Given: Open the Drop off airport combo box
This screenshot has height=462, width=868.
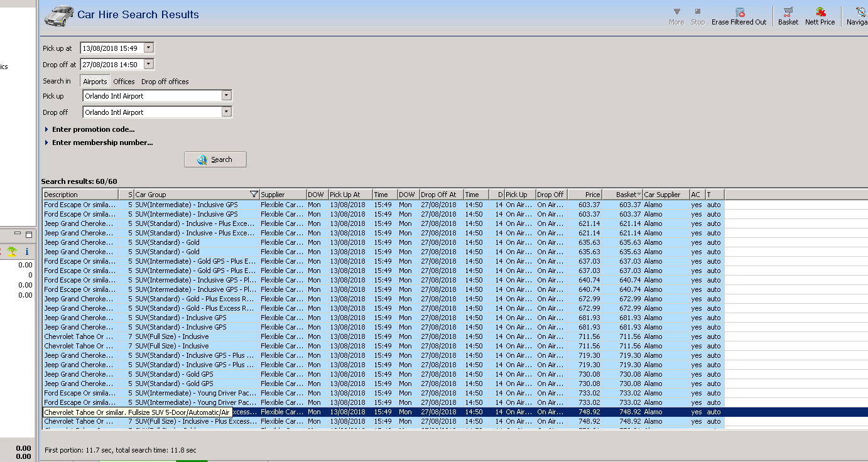Looking at the screenshot, I should pos(158,112).
